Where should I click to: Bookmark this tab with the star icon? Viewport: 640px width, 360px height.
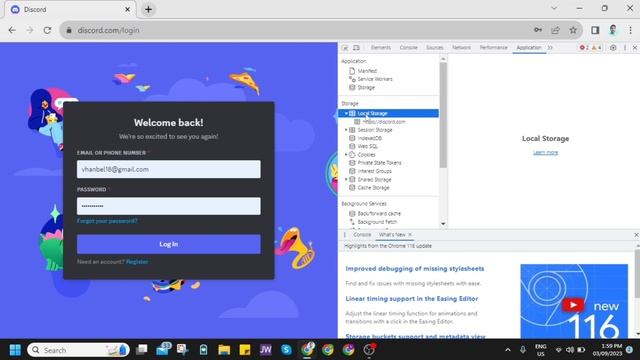click(573, 30)
